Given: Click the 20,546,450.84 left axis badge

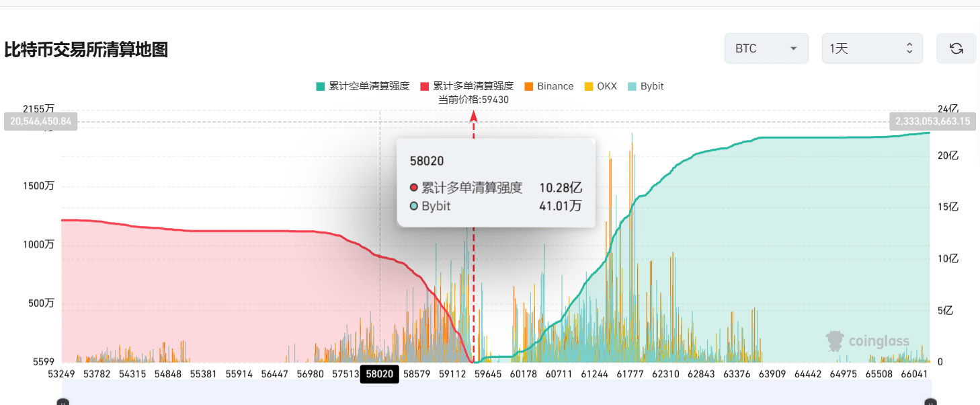Looking at the screenshot, I should tap(41, 122).
